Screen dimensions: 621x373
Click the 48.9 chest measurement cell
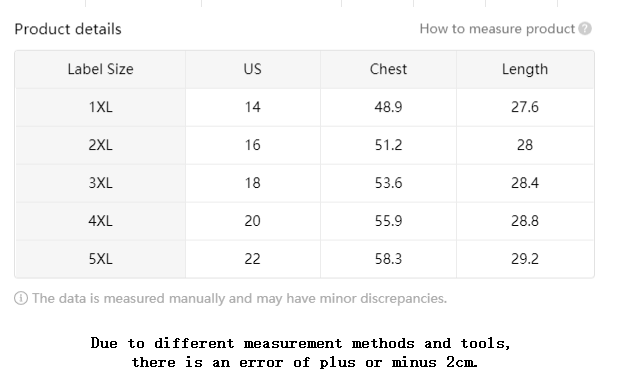click(388, 107)
